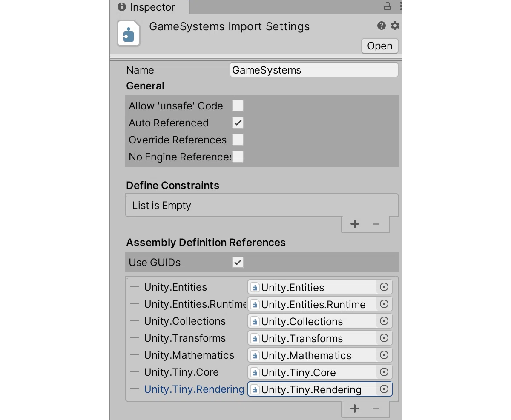Click the Define Constraints heading
This screenshot has height=420, width=511.
[173, 186]
